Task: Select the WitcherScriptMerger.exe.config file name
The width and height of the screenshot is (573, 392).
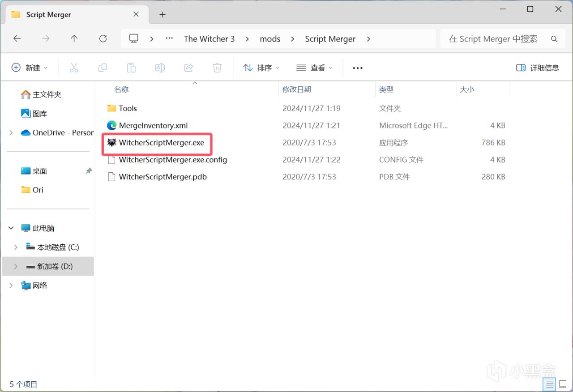Action: [173, 160]
